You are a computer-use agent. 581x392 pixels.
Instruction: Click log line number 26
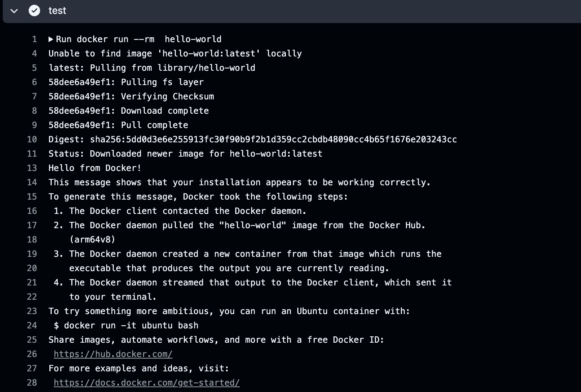point(32,354)
